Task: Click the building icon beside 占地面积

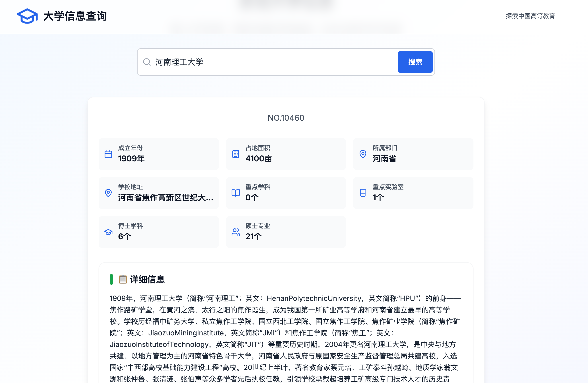Action: 236,154
